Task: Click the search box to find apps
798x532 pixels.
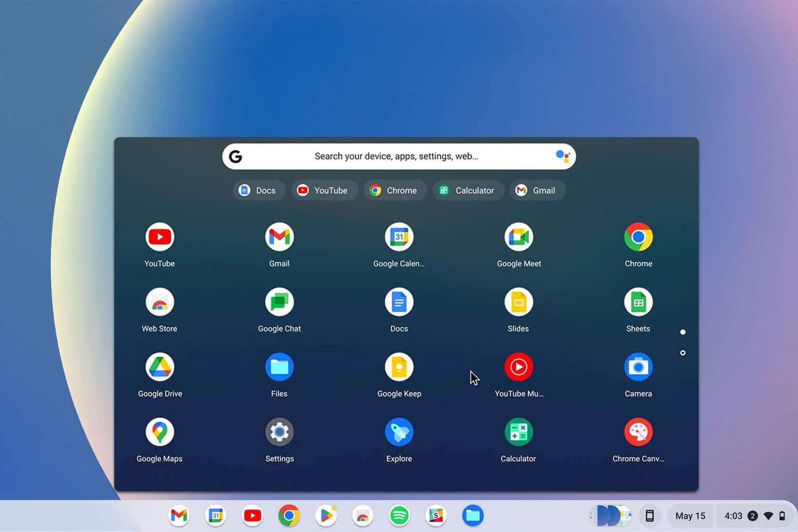Action: point(399,156)
